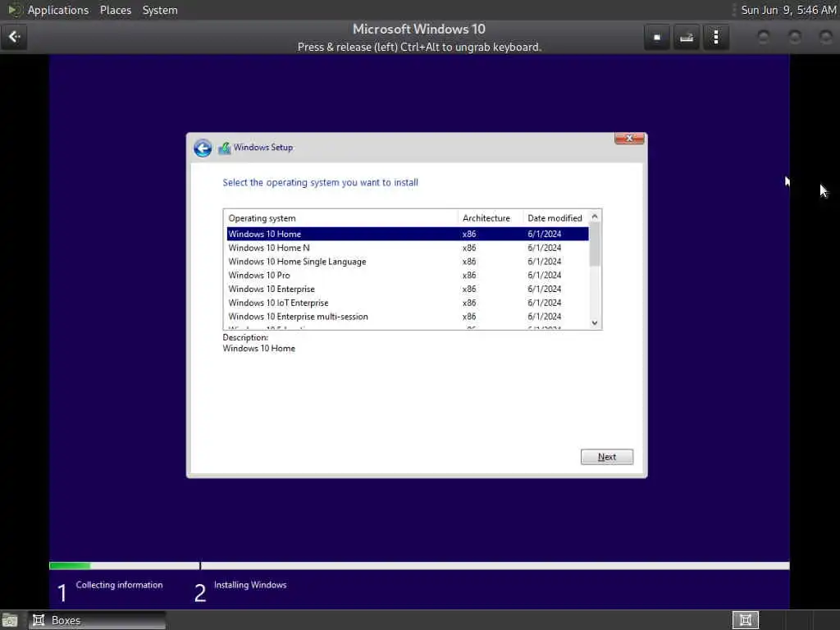Screen dimensions: 840x630
Task: Click the middle window control circle in Boxes header
Action: (795, 37)
